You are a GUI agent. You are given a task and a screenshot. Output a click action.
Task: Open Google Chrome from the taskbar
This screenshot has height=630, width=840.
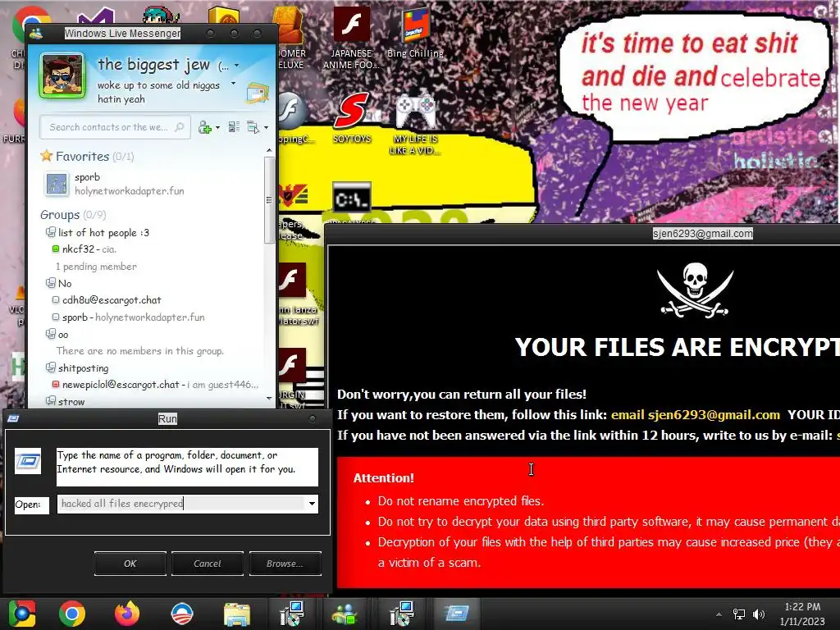point(72,614)
